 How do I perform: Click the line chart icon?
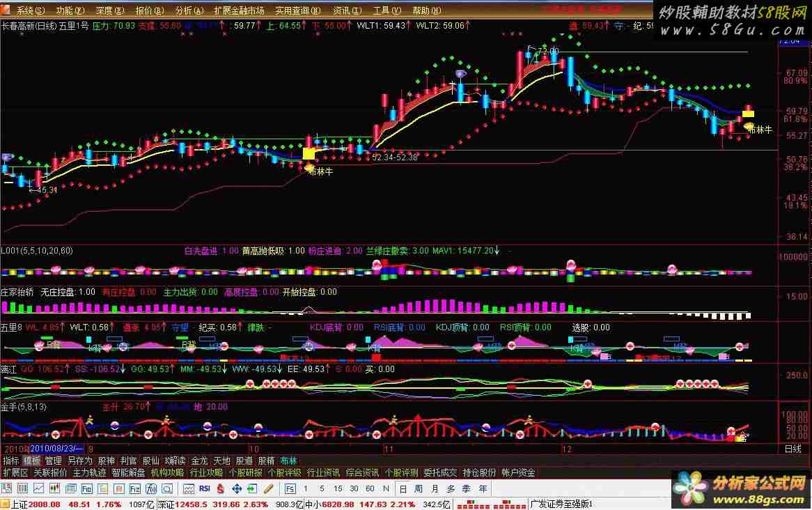[x=38, y=488]
